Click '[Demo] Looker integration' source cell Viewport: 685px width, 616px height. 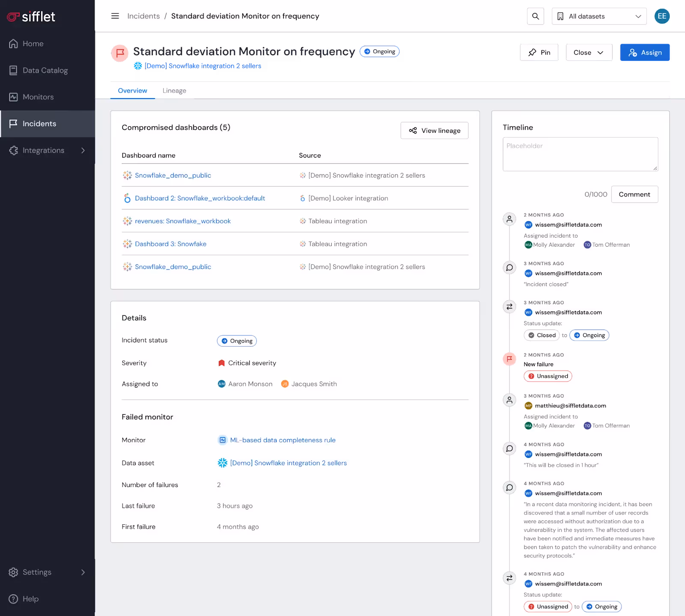pyautogui.click(x=348, y=198)
